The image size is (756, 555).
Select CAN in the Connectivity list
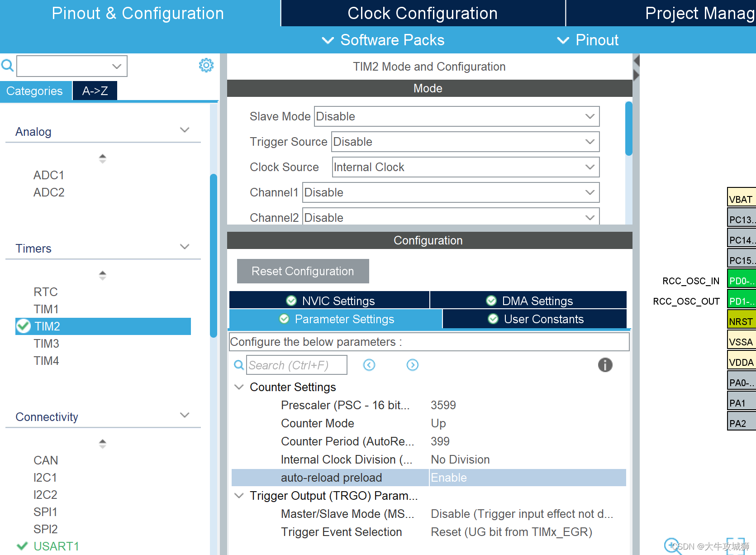[46, 460]
